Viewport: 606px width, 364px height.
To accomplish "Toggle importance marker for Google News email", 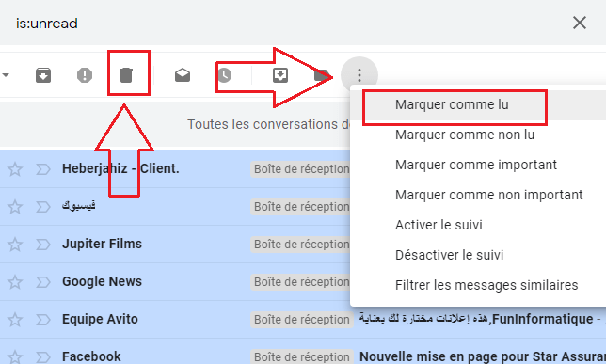I will tap(43, 282).
